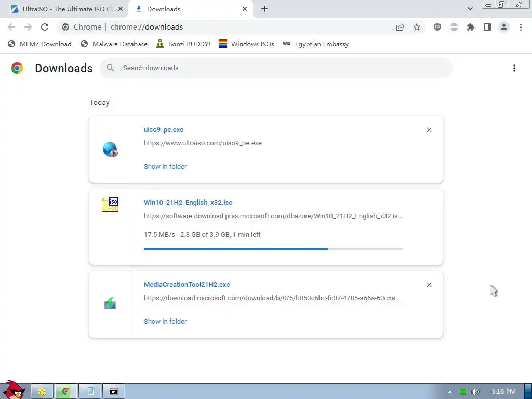Open the share page icon in address bar
The width and height of the screenshot is (532, 399).
(400, 27)
